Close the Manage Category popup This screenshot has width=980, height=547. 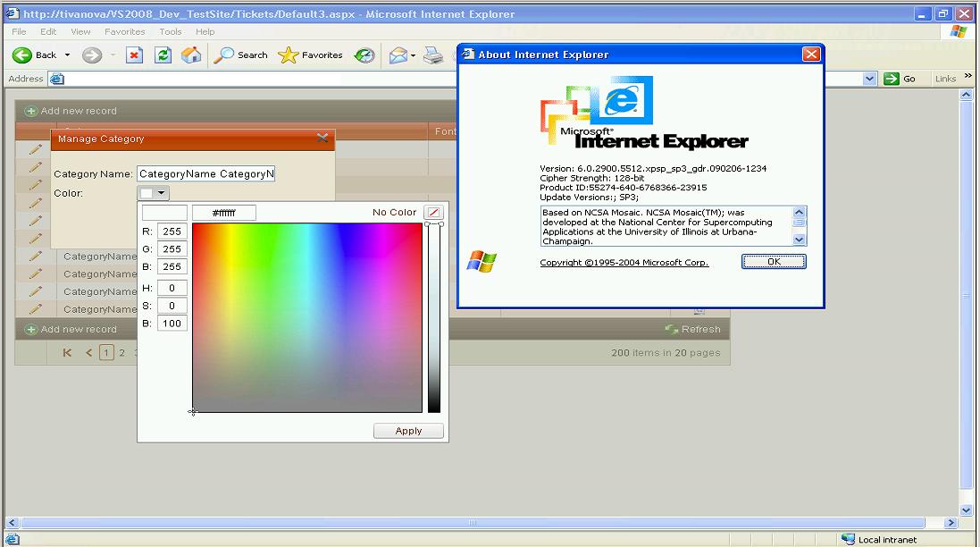point(322,138)
